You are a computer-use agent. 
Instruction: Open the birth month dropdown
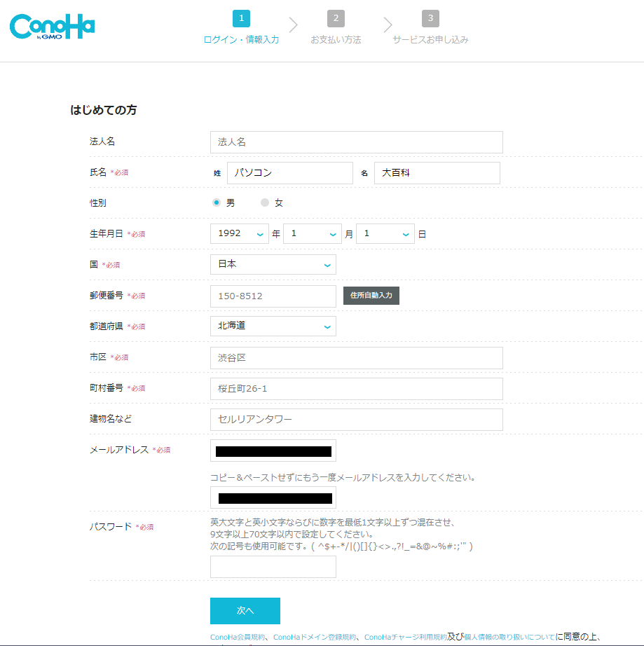(x=312, y=234)
